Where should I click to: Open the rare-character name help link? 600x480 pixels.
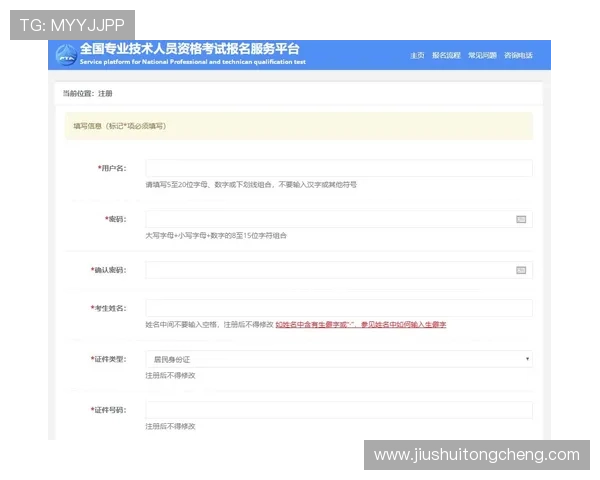[x=361, y=325]
